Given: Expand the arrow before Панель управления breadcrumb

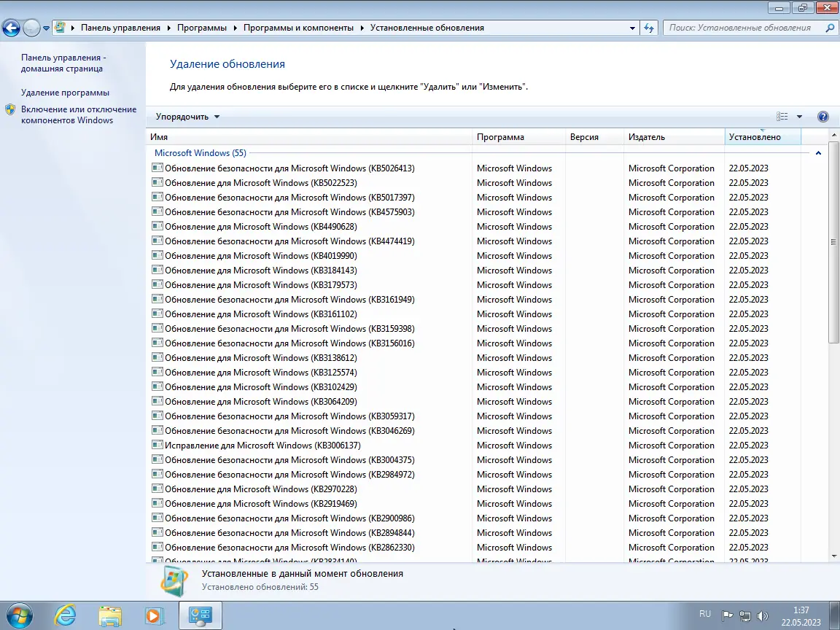Looking at the screenshot, I should [x=73, y=28].
